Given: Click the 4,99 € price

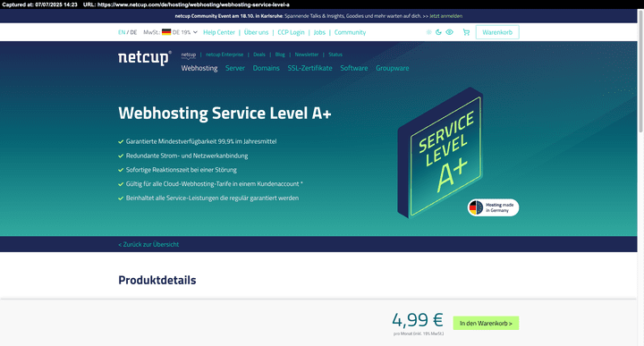Looking at the screenshot, I should pos(418,320).
